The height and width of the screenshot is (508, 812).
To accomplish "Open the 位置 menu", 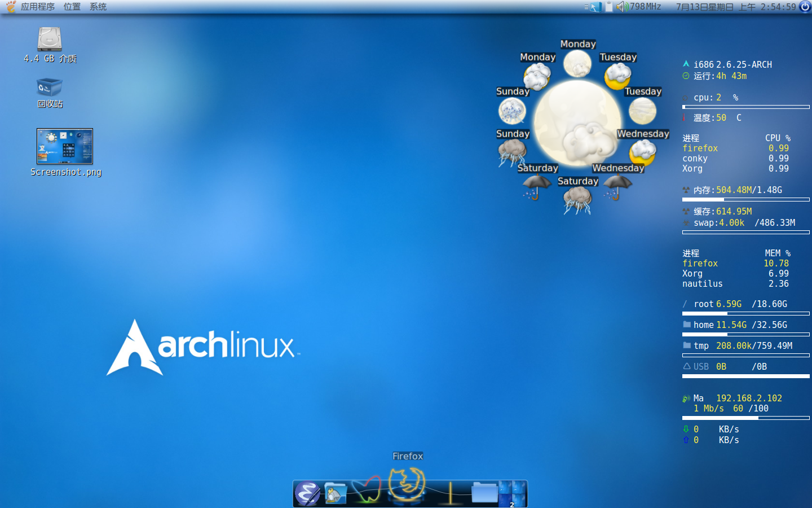I will click(x=72, y=7).
